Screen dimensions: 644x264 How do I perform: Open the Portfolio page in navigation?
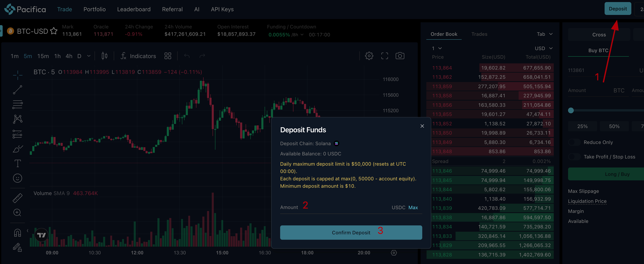point(95,9)
